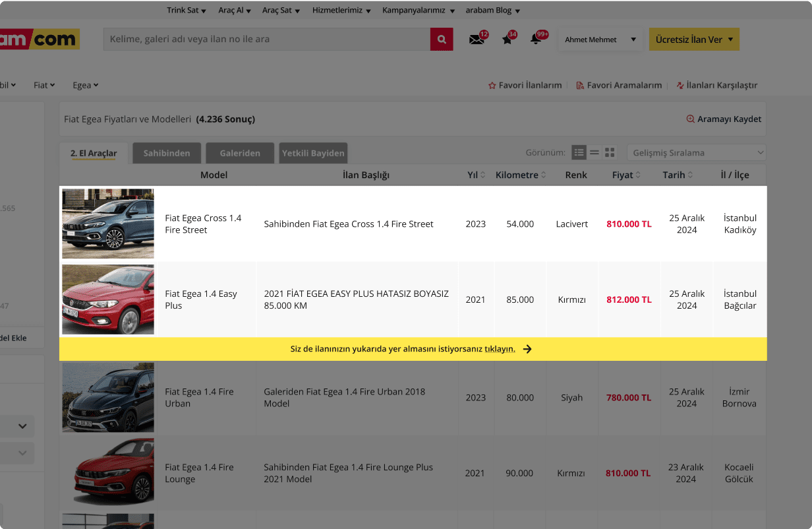Open messages envelope icon with 12 badge

click(x=477, y=40)
